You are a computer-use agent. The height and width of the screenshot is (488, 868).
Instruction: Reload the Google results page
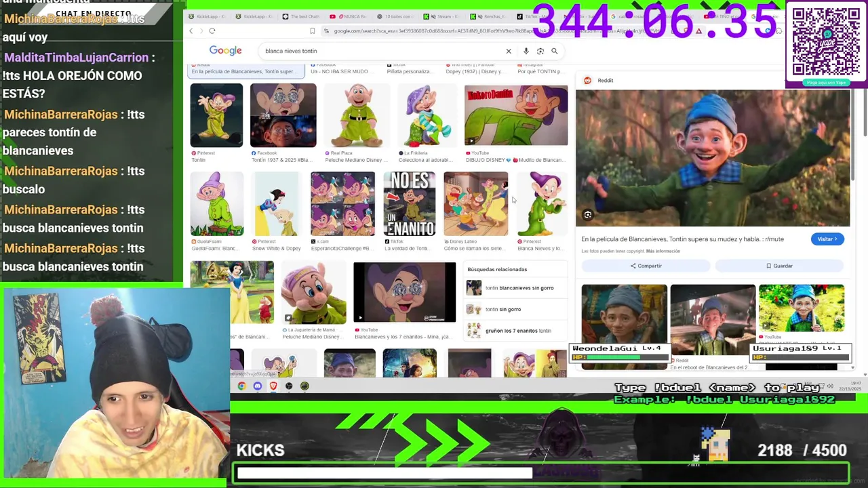click(x=212, y=30)
